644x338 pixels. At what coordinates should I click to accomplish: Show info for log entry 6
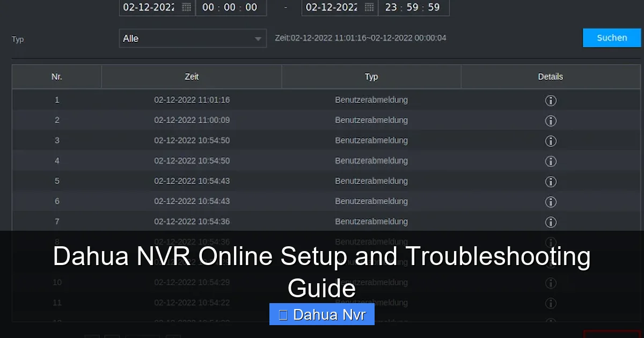[551, 202]
